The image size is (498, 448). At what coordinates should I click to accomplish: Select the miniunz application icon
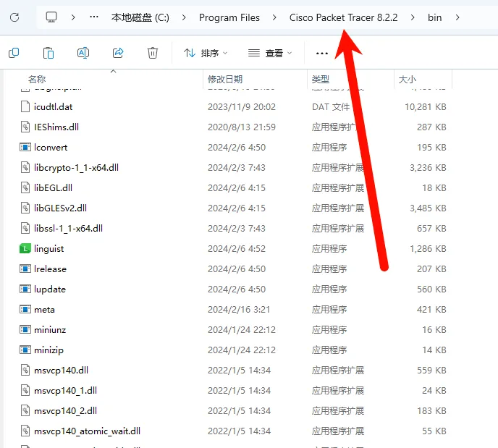pos(25,329)
